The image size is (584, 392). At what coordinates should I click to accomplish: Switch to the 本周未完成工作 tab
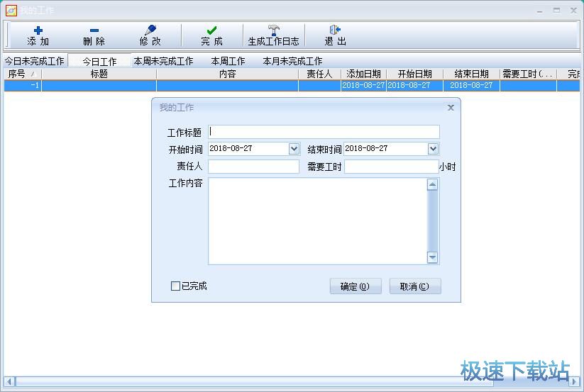[163, 61]
